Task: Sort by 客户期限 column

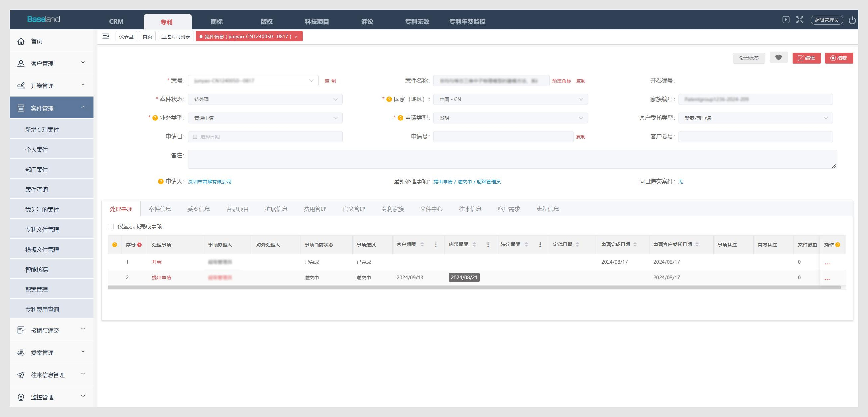Action: click(422, 245)
